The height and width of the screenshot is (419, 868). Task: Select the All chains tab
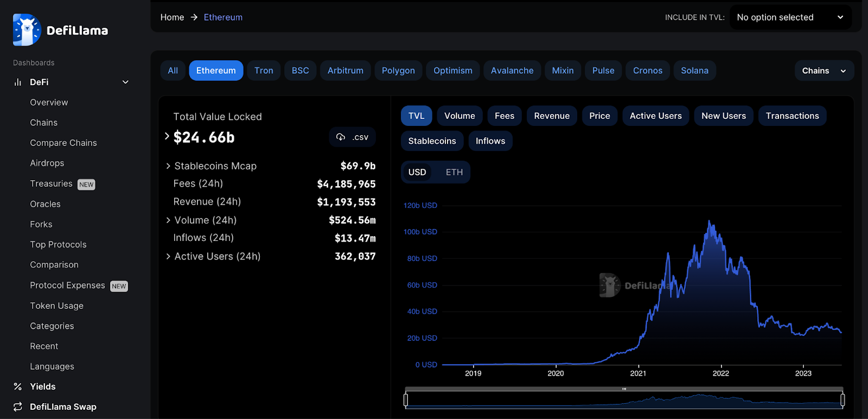tap(173, 71)
